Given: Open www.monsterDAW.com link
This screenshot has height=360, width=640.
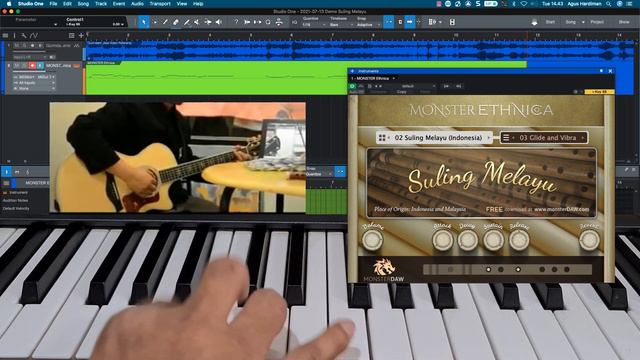Looking at the screenshot, I should [561, 209].
